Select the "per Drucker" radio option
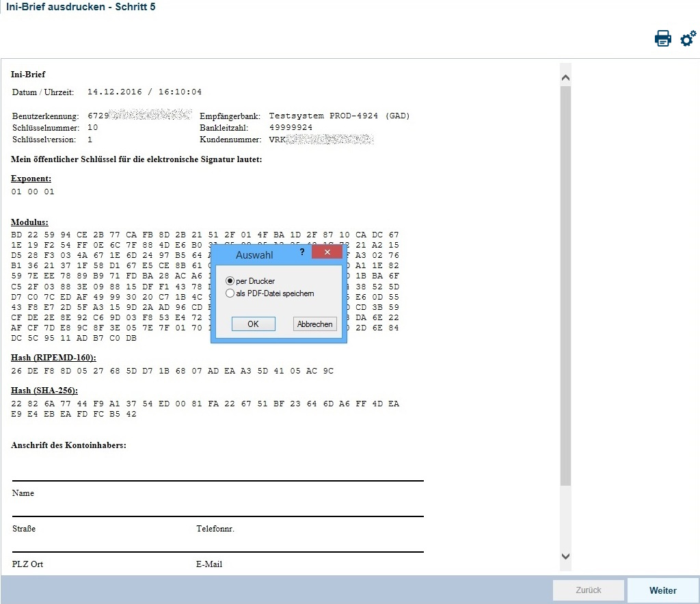 click(x=230, y=281)
